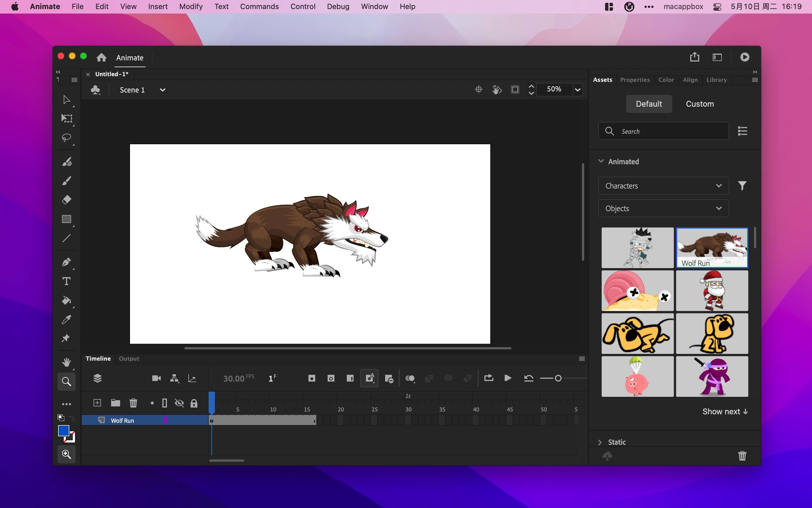Open the Objects category dropdown
The image size is (812, 508).
[663, 208]
